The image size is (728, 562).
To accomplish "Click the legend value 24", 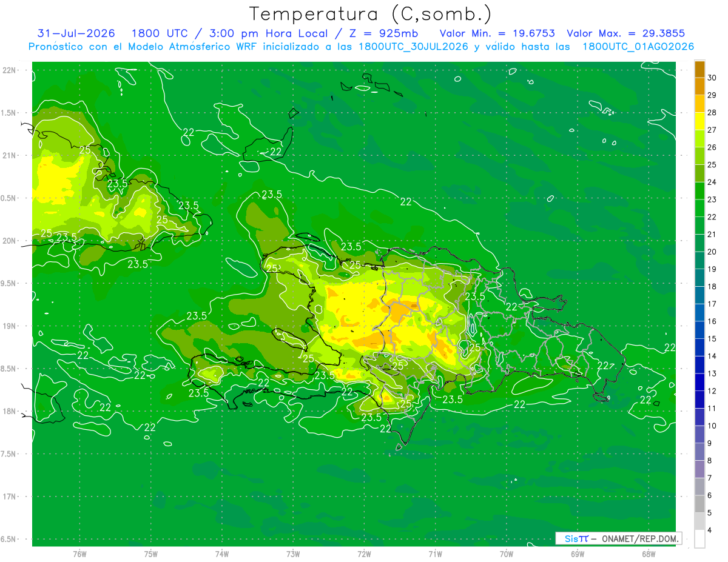I will pos(712,182).
